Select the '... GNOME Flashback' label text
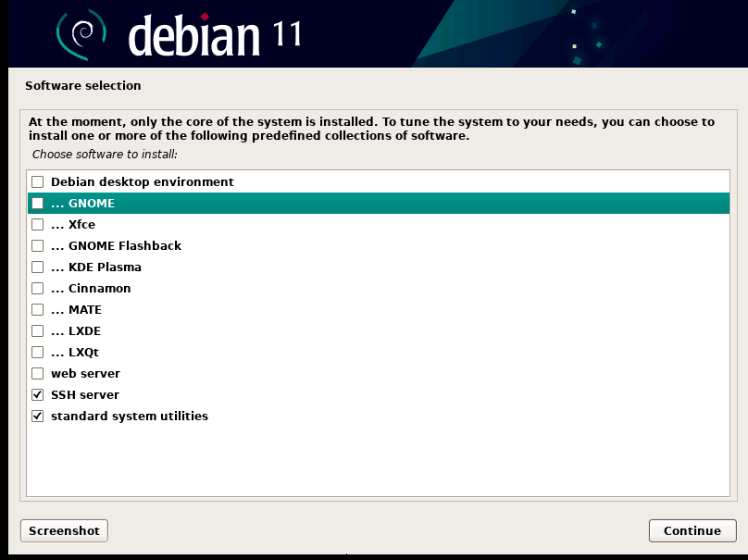Image resolution: width=748 pixels, height=560 pixels. [x=116, y=245]
